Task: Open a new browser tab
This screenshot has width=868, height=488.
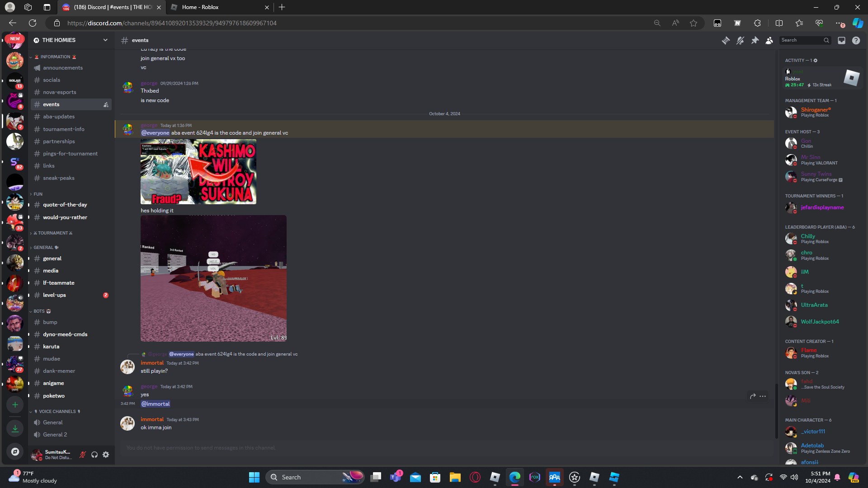Action: click(x=282, y=7)
